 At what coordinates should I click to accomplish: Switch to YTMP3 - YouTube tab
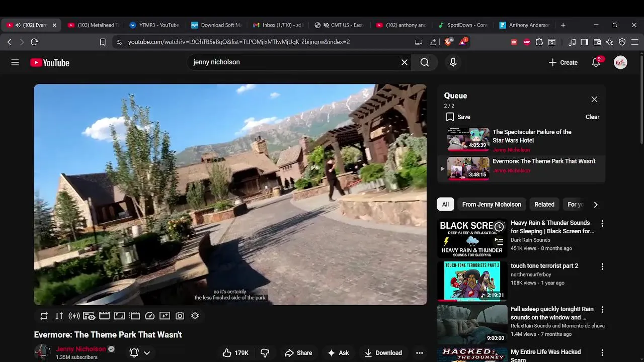pos(154,25)
